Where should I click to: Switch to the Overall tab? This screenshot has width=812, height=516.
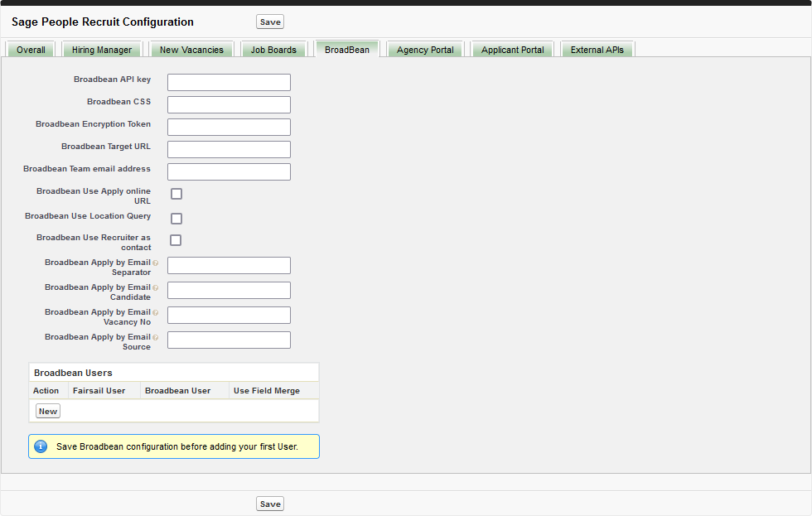31,50
